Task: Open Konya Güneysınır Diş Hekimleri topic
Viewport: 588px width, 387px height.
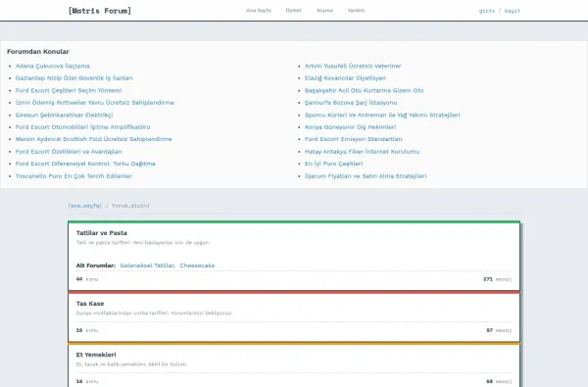Action: [x=350, y=126]
